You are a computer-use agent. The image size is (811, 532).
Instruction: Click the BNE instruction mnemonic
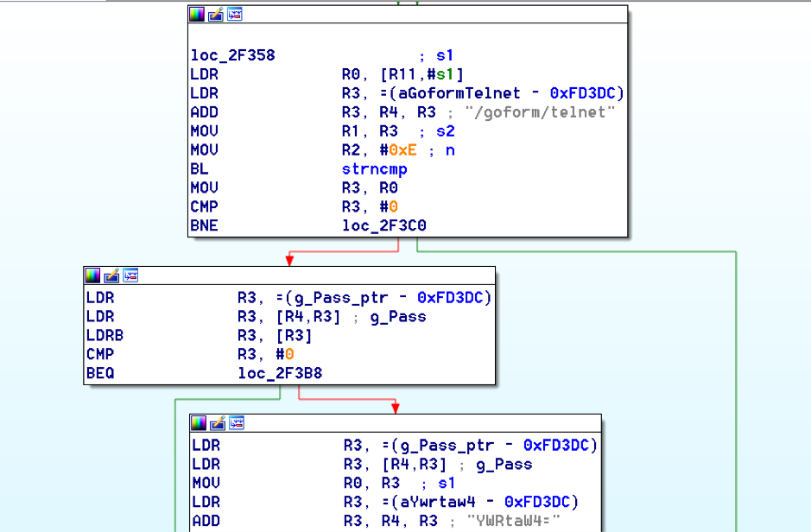tap(205, 225)
